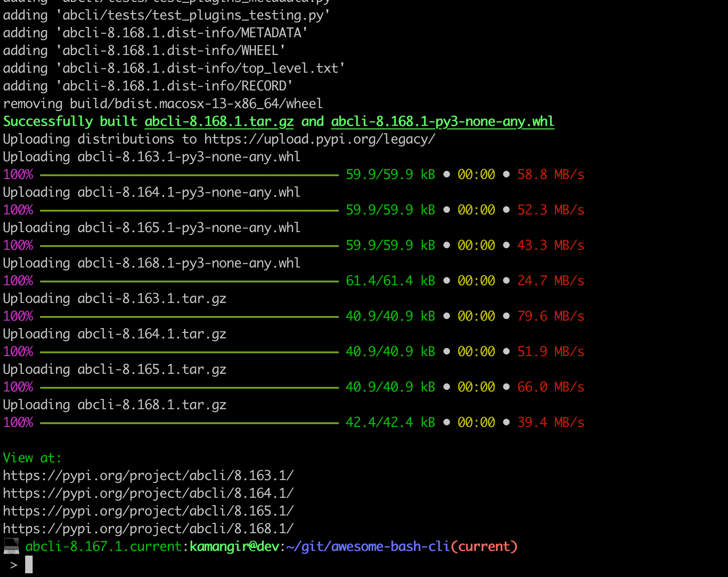Click the '42.4/42.4 kB' size value
728x577 pixels.
coord(391,423)
